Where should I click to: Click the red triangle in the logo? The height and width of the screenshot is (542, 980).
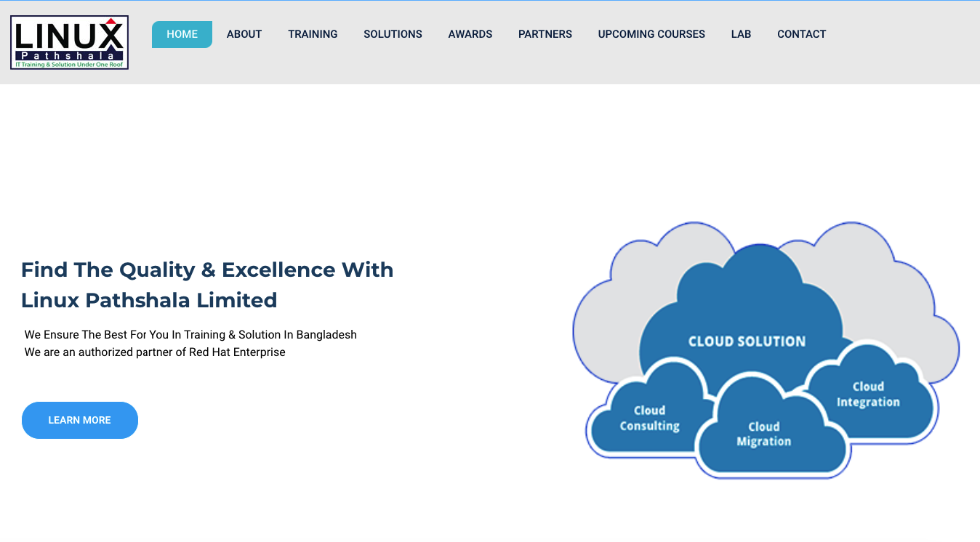pyautogui.click(x=113, y=20)
